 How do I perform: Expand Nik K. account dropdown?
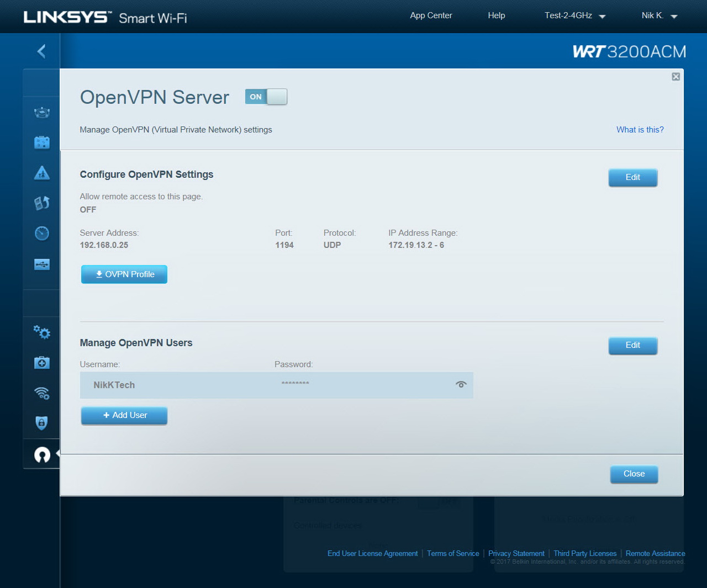click(659, 15)
